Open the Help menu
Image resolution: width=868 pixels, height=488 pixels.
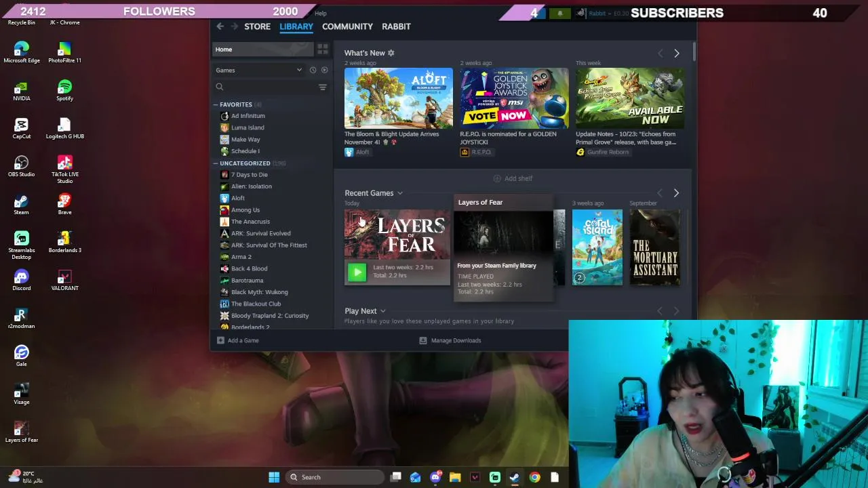(321, 14)
